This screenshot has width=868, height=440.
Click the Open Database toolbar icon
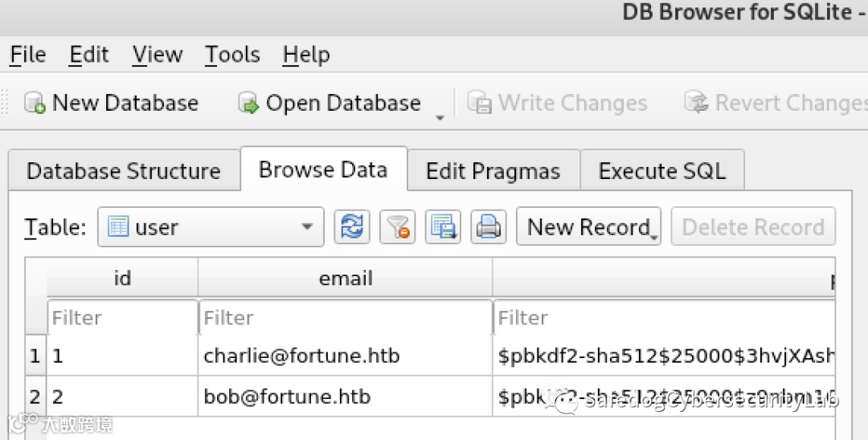click(x=249, y=104)
